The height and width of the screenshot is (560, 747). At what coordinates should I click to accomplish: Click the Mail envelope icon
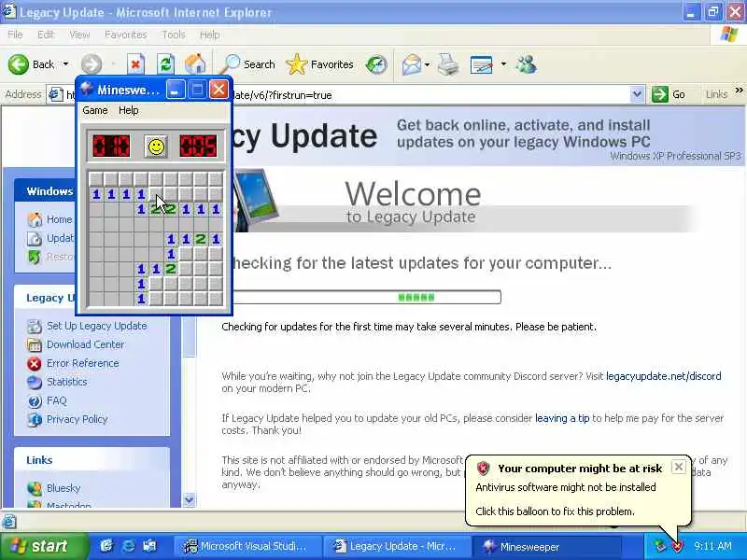(412, 64)
